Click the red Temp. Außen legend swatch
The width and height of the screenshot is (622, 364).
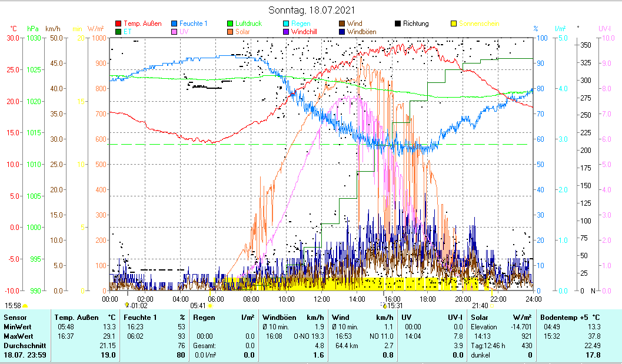tap(118, 24)
